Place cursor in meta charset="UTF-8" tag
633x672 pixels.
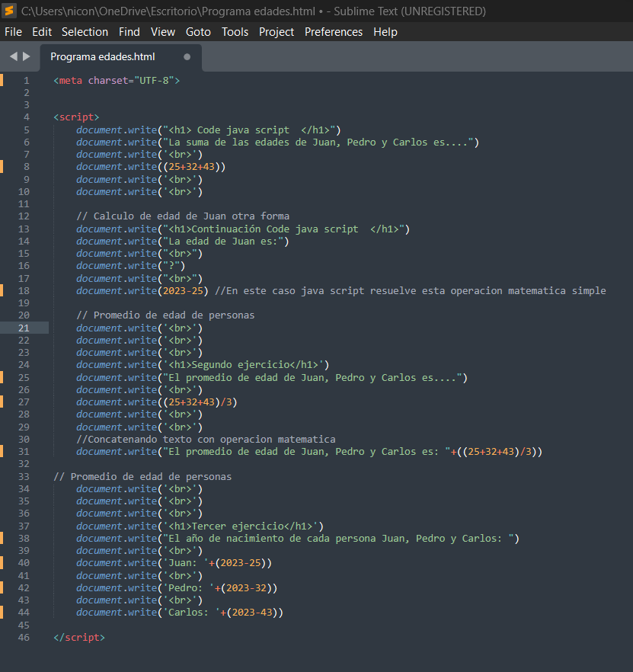click(x=117, y=81)
